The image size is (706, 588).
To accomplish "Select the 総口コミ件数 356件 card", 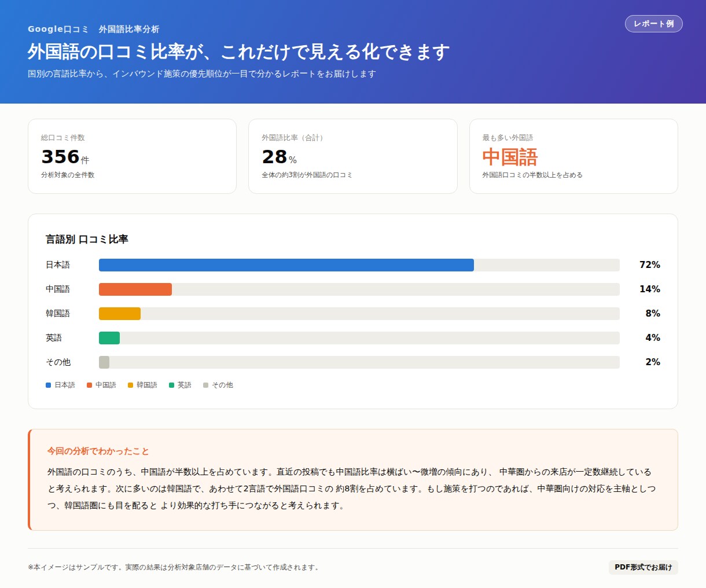I will [x=132, y=156].
